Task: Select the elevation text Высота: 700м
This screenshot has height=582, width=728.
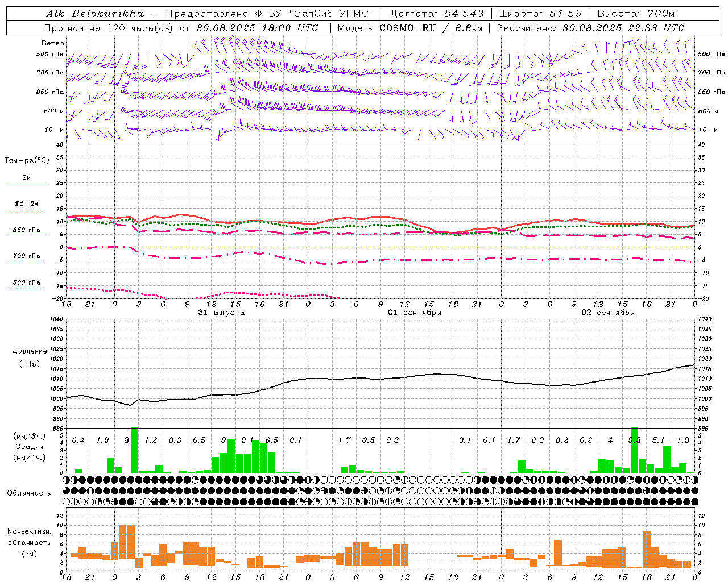Action: pos(636,14)
